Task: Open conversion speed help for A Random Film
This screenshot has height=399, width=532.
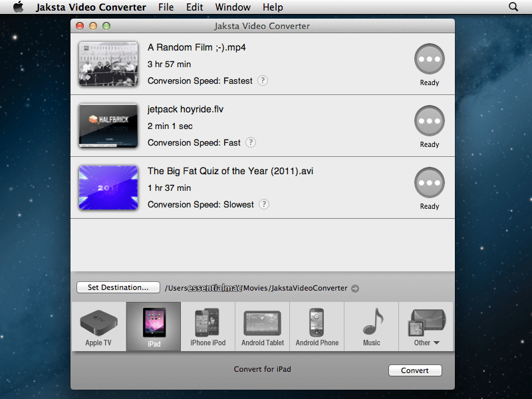Action: [x=263, y=80]
